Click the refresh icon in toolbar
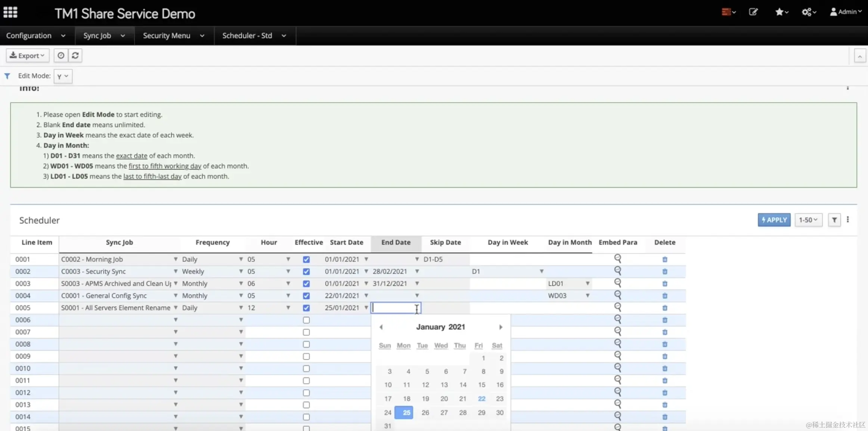 pos(75,55)
